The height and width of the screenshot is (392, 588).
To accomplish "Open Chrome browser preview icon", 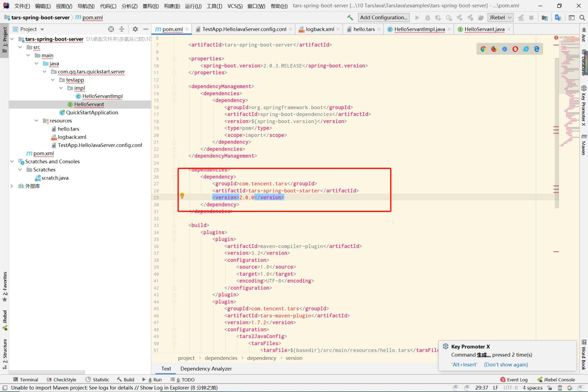I will (483, 49).
